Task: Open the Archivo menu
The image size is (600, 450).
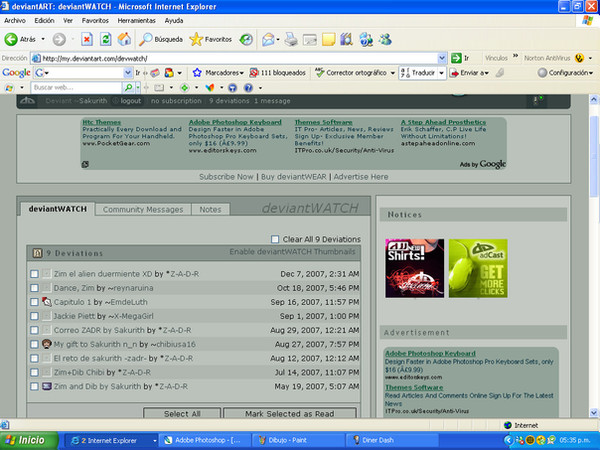Action: pos(15,21)
